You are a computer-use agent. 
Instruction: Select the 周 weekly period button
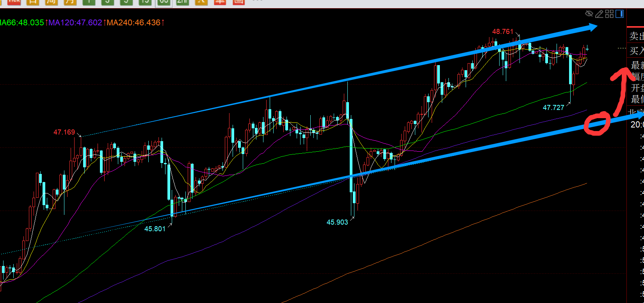click(x=52, y=2)
